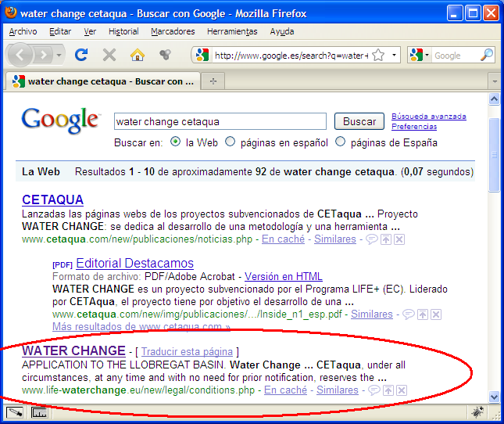
Task: Click comment bubble on WATER CHANGE result
Action: [x=374, y=390]
